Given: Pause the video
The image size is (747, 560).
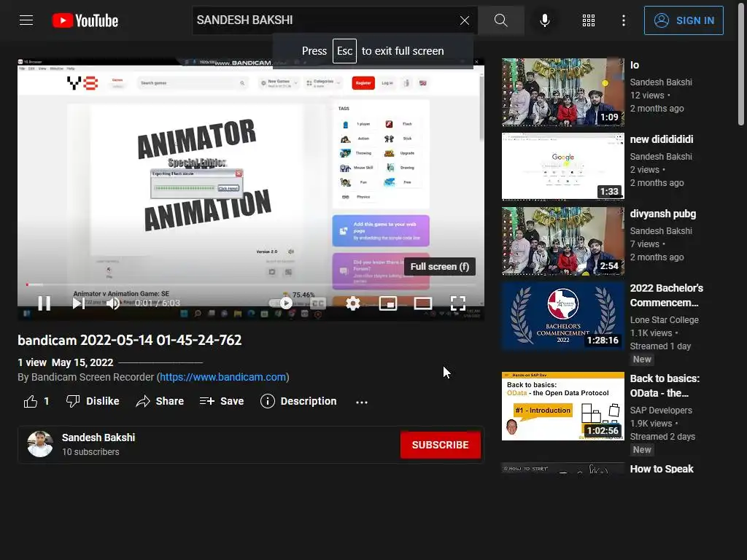Looking at the screenshot, I should coord(44,303).
